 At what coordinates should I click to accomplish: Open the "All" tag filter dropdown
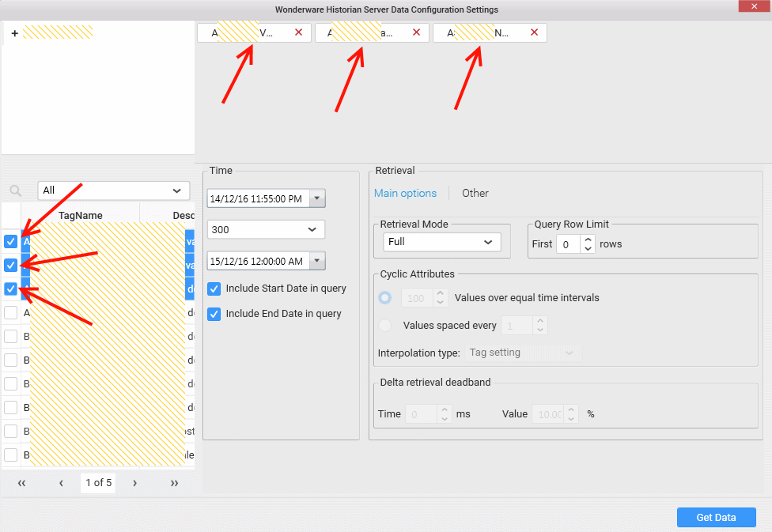114,191
